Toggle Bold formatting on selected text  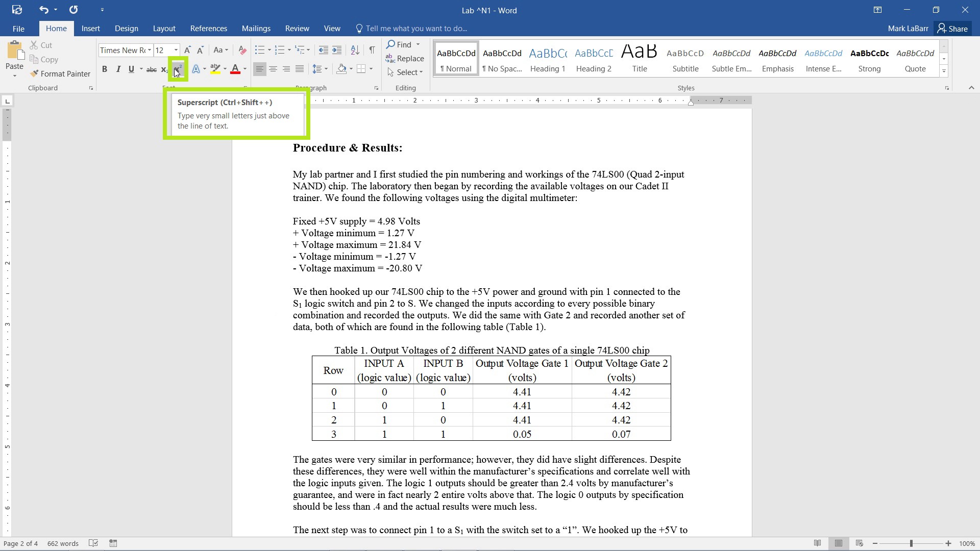pos(104,69)
